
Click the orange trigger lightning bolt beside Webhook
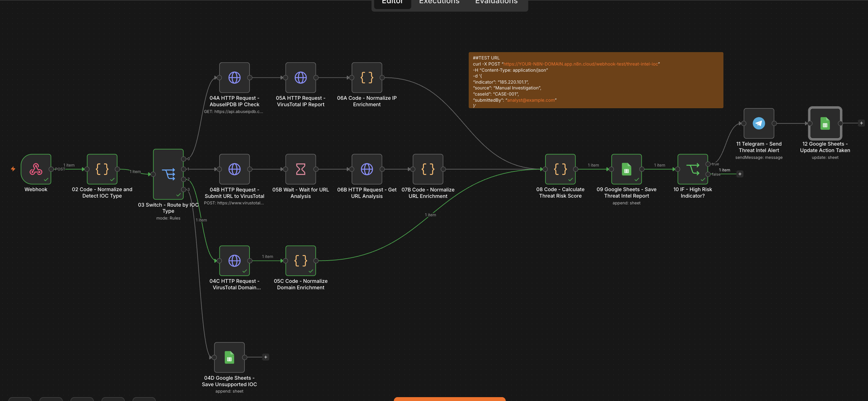(13, 169)
